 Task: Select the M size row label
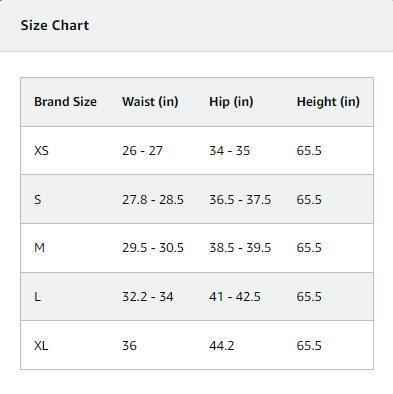39,248
